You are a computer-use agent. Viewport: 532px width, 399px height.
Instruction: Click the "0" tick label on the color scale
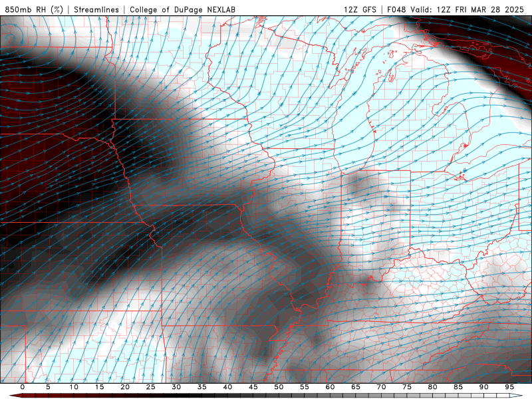[23, 387]
